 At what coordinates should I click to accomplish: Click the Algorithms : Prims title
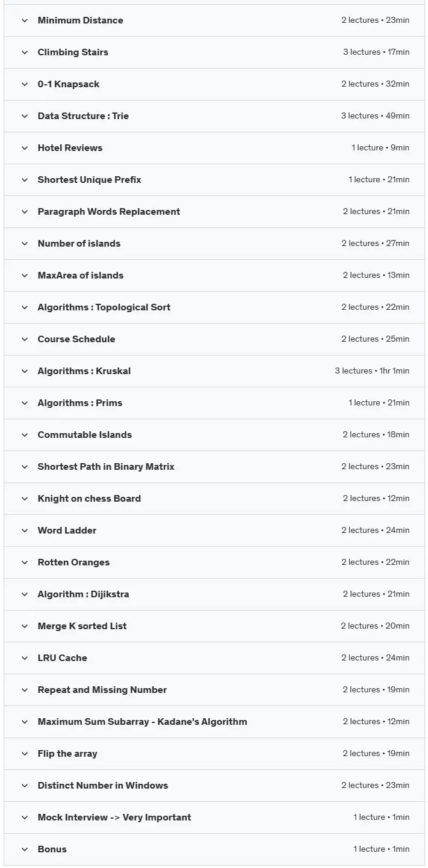(x=80, y=403)
